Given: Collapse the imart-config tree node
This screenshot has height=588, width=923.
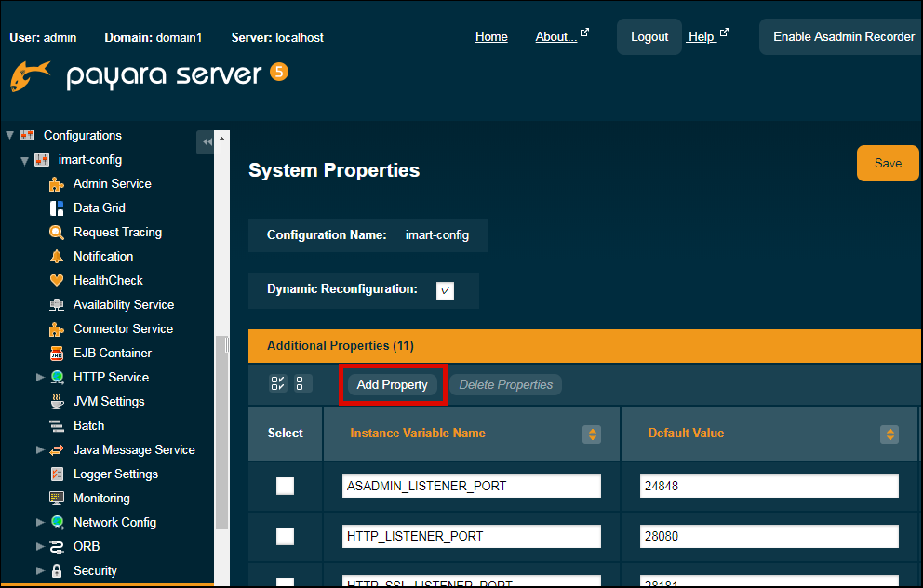Looking at the screenshot, I should coord(25,160).
